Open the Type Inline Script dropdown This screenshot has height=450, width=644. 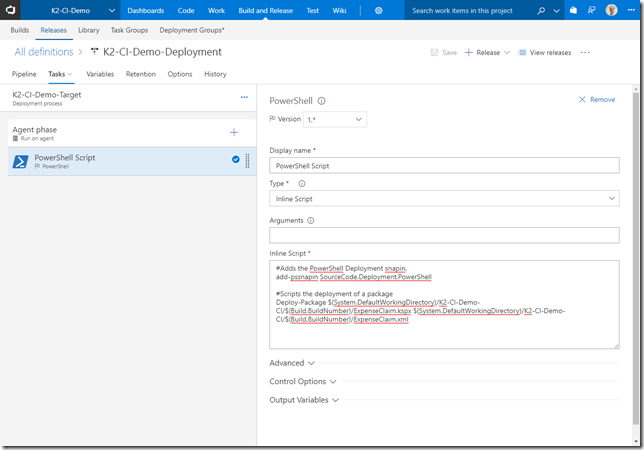(444, 198)
